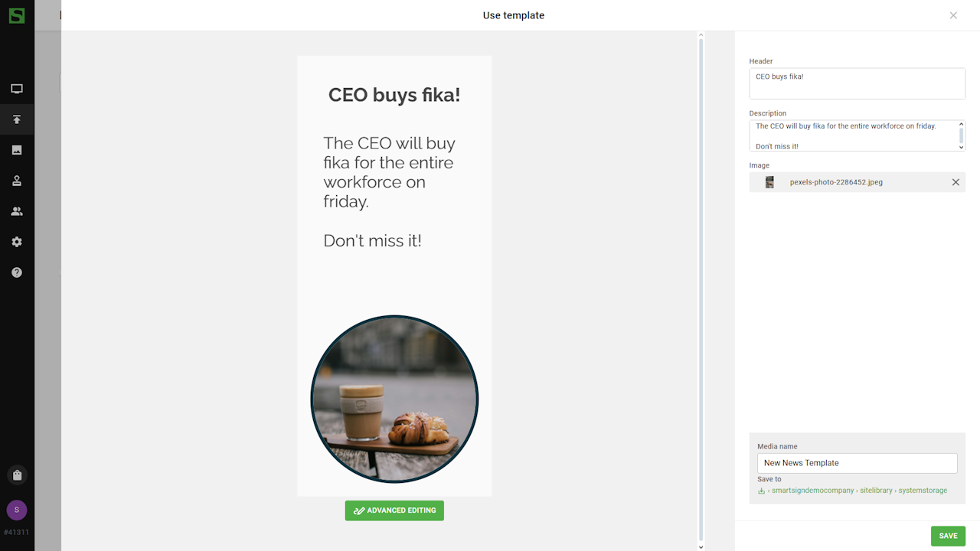
Task: Open the Media library image icon
Action: tap(17, 150)
